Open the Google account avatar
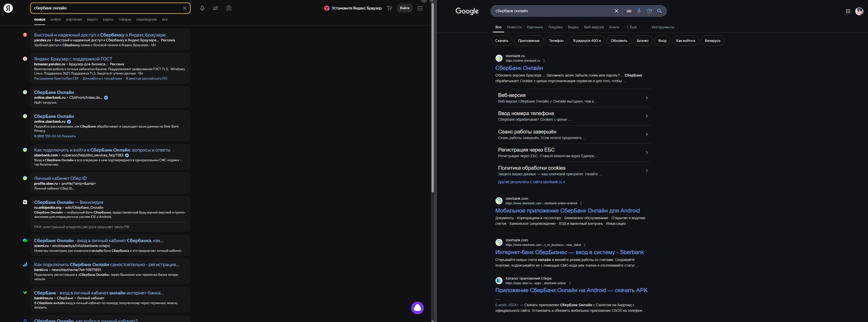 pos(859,11)
